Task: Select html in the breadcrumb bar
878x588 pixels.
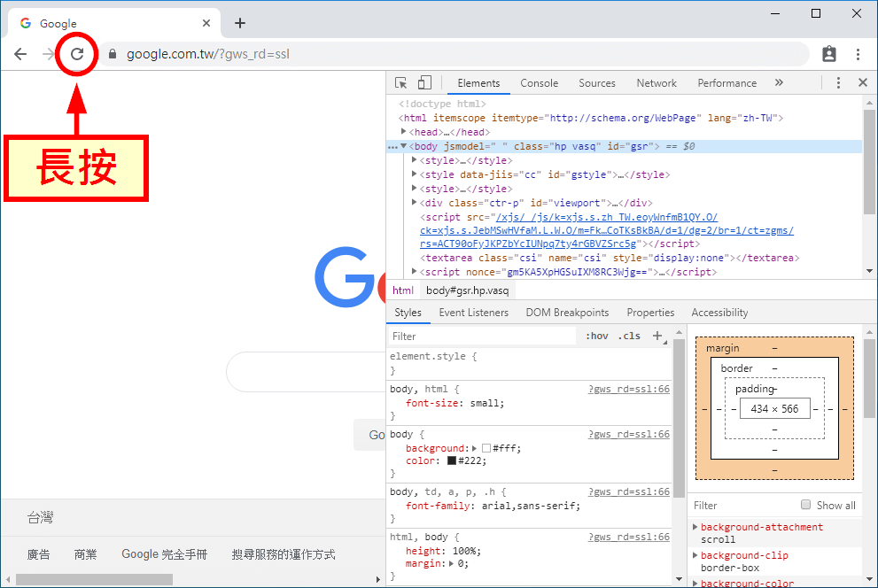Action: [x=402, y=290]
